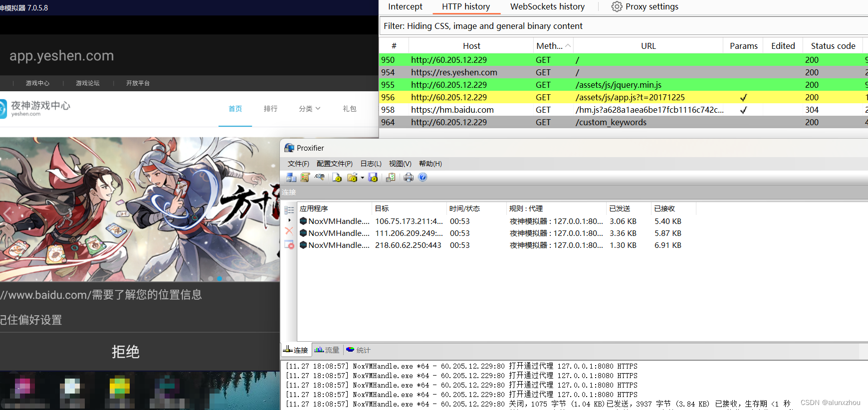
Task: Open Name Resolution (.com magnifier) toolbar icon
Action: click(x=320, y=178)
